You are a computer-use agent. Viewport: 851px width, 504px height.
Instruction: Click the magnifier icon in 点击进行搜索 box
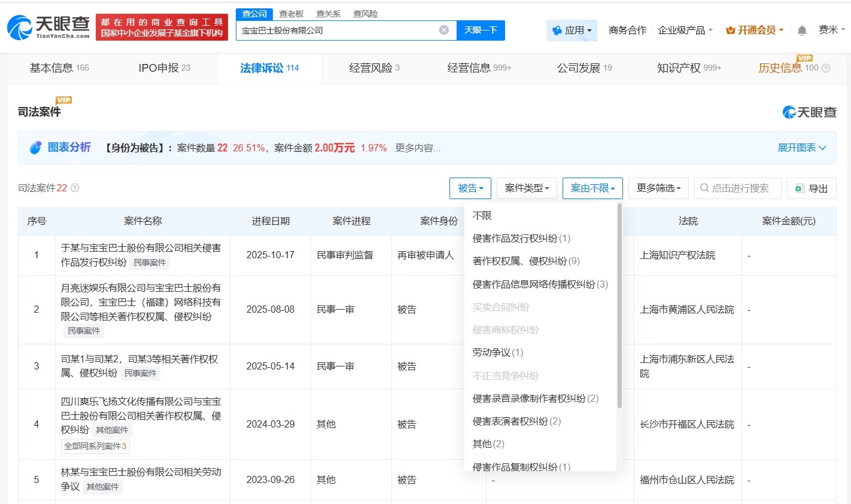point(703,188)
